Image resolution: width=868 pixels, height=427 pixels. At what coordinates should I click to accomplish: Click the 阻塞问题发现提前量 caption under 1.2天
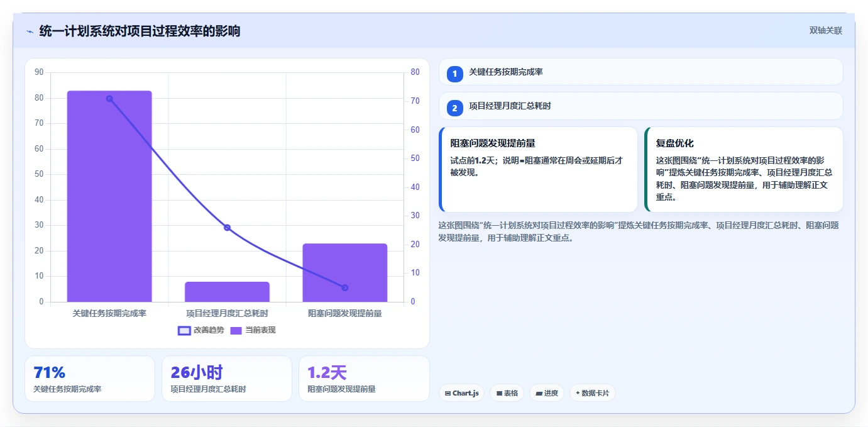341,389
